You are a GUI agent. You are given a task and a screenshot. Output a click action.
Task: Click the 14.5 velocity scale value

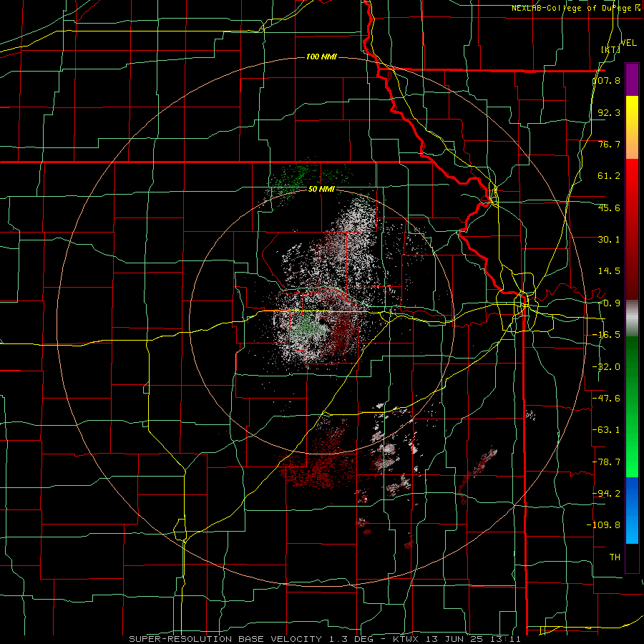[609, 271]
